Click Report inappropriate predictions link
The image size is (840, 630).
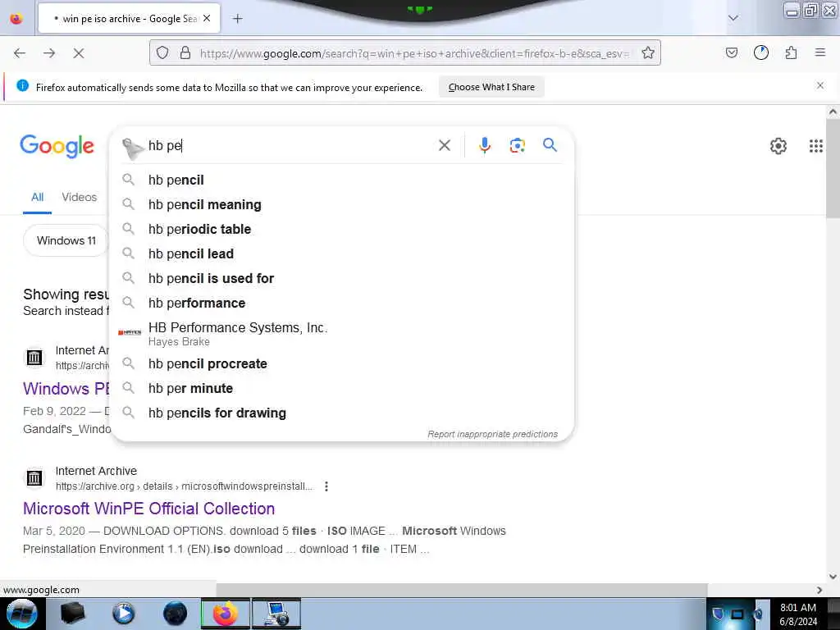(492, 434)
